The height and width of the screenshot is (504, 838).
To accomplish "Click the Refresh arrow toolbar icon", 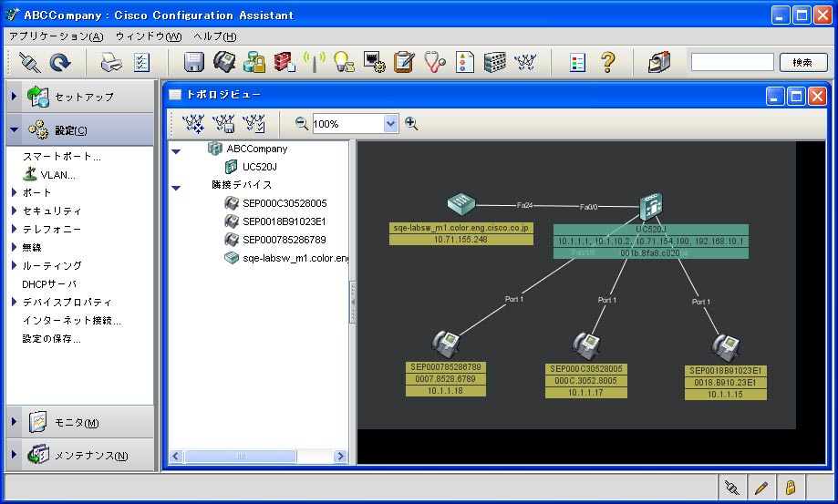I will [x=60, y=63].
